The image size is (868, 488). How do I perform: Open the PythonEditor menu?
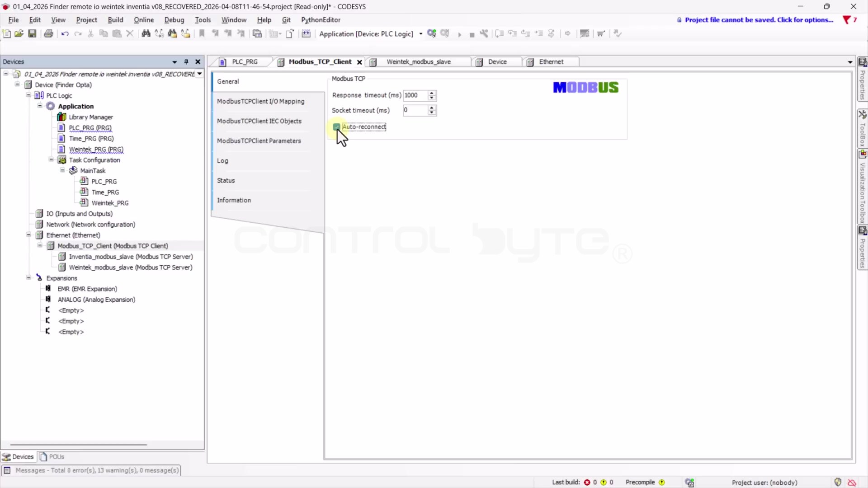coord(321,20)
